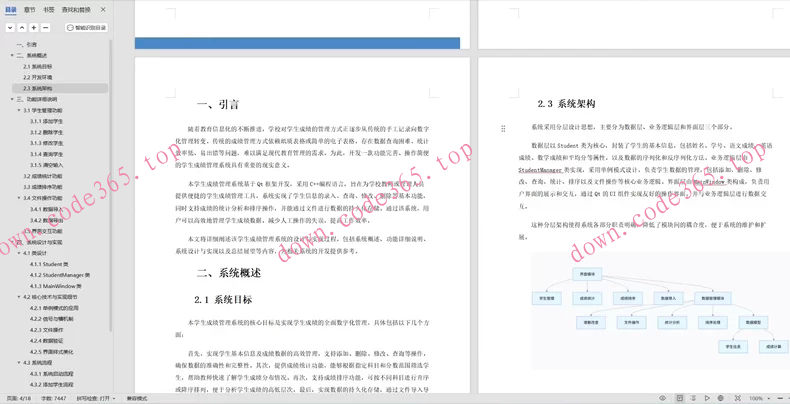The width and height of the screenshot is (790, 404).
Task: Collapse the 三、功能详细说明 outline section
Action: click(x=12, y=99)
